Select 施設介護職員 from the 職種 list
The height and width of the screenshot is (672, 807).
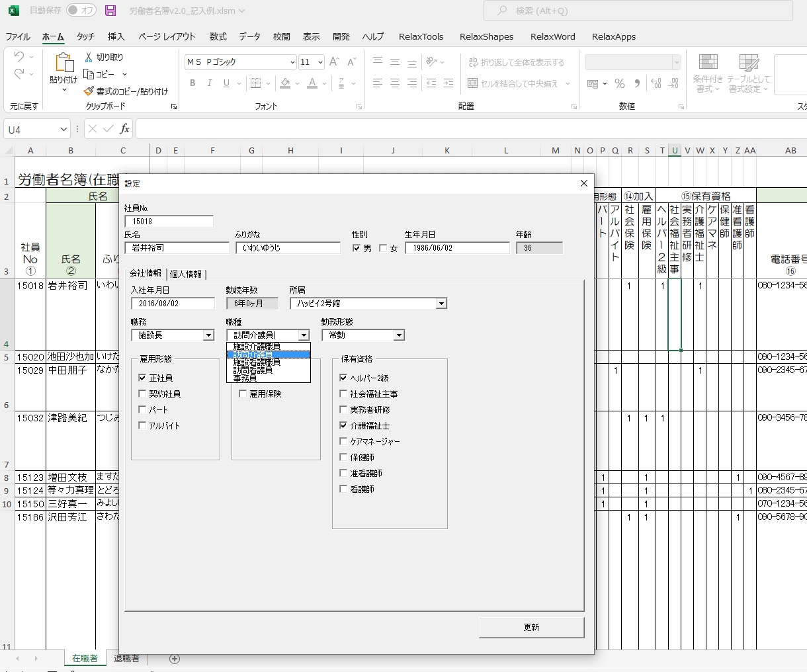[269, 347]
